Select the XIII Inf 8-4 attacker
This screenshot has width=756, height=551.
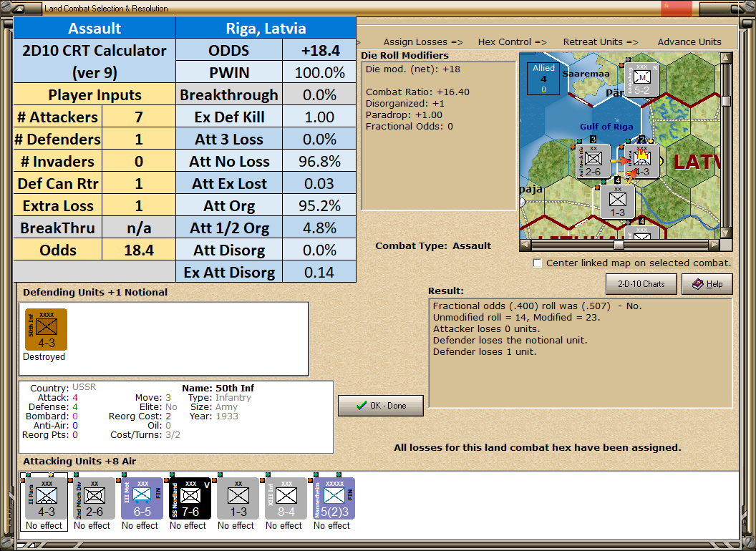(x=286, y=499)
